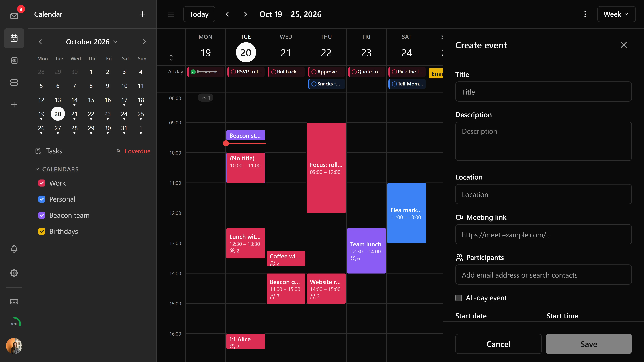
Task: Go to next month in mini calendar
Action: tap(144, 42)
